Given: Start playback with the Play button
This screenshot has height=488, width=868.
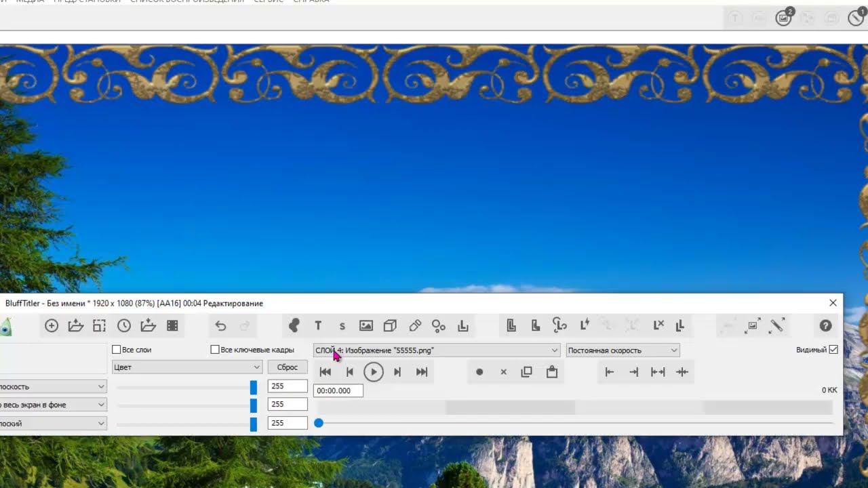Looking at the screenshot, I should click(374, 372).
